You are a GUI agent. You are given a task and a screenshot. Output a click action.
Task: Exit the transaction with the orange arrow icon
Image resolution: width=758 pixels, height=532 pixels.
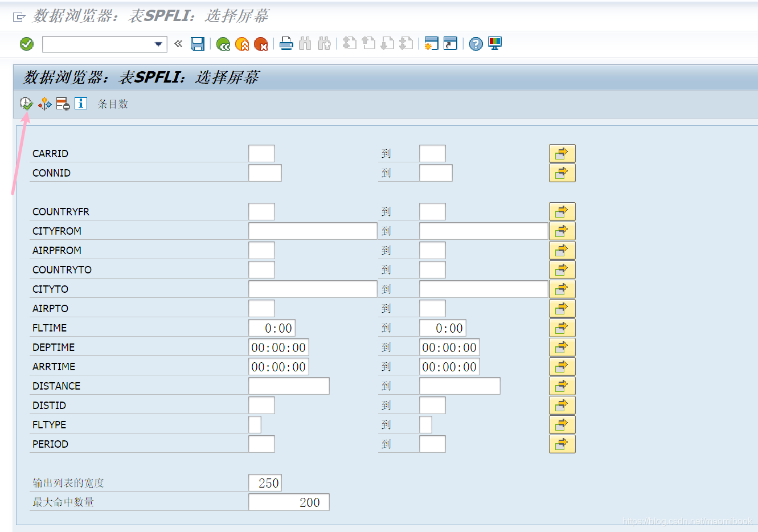pos(241,44)
